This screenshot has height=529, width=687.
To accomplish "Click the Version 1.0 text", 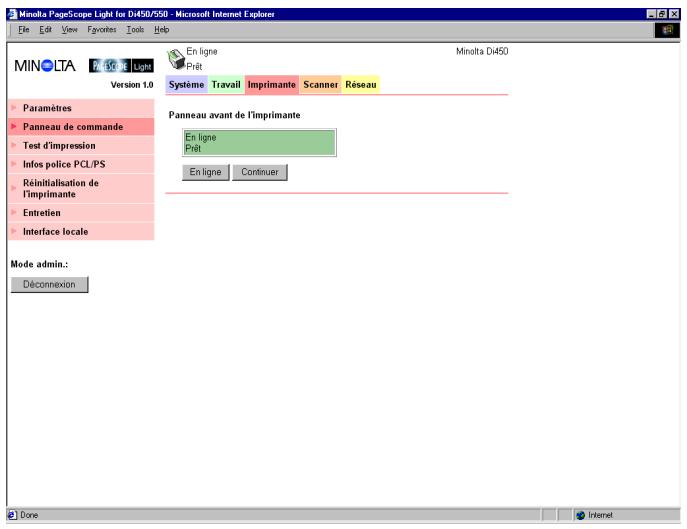I will [x=132, y=85].
